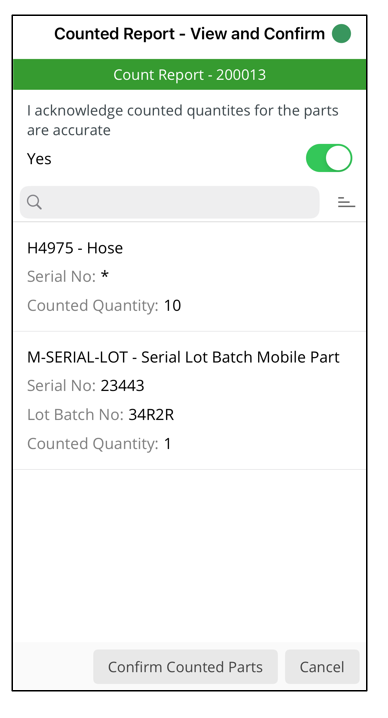
Task: Click the Counted Report View and Confirm title
Action: 189,34
